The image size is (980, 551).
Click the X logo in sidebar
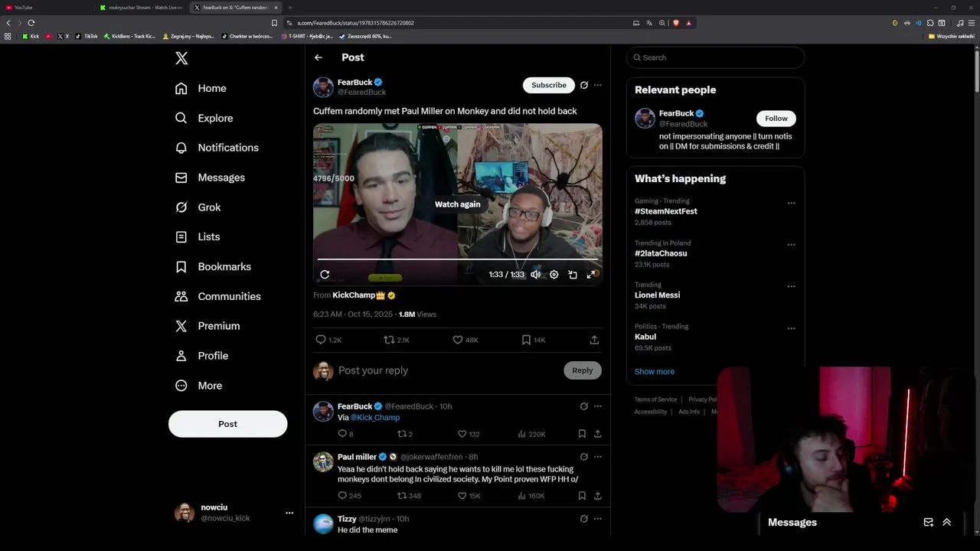(x=181, y=57)
